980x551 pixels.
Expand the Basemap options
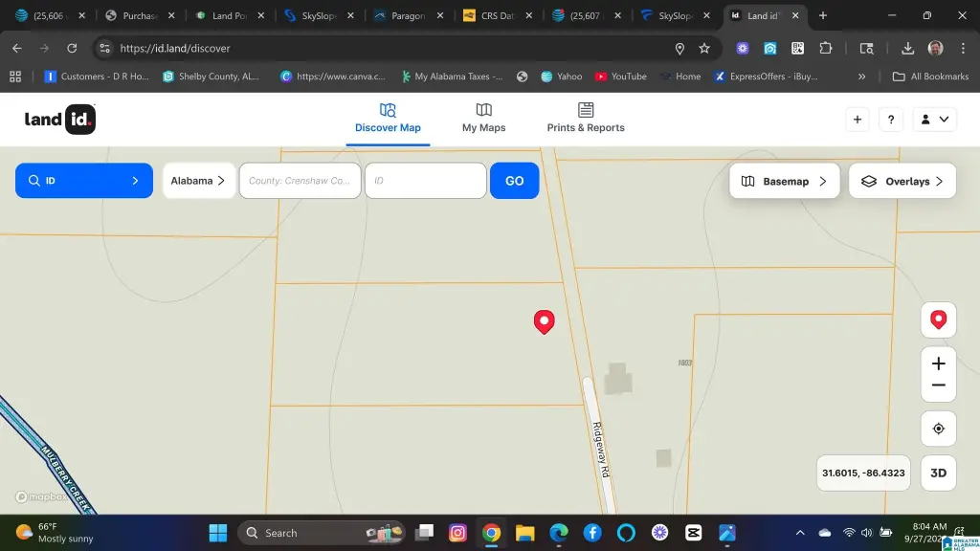[x=784, y=181]
